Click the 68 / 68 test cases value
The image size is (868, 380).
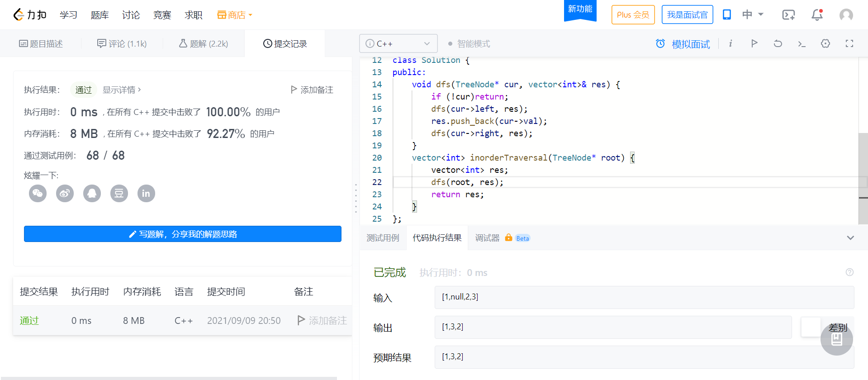click(x=105, y=155)
